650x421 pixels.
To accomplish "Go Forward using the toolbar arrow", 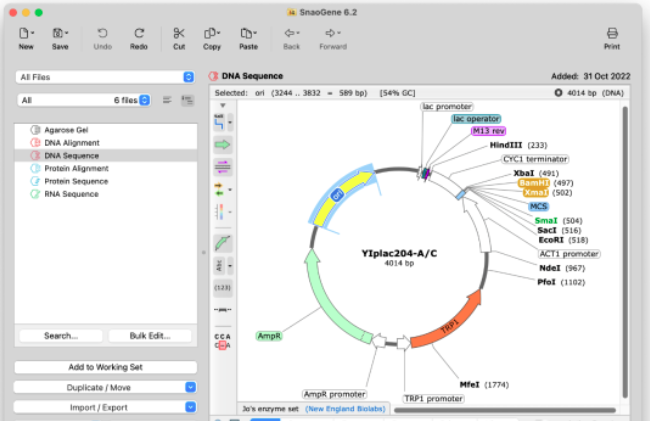I will [330, 33].
